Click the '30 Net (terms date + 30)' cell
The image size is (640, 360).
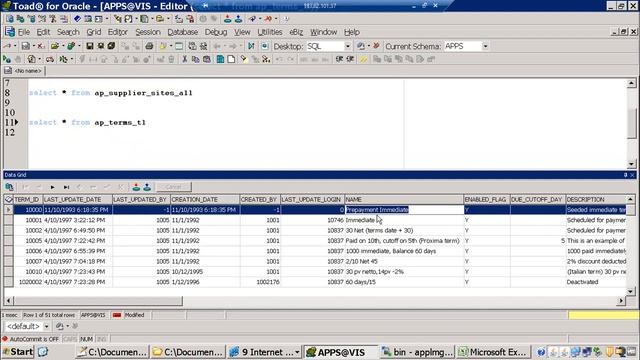(404, 231)
